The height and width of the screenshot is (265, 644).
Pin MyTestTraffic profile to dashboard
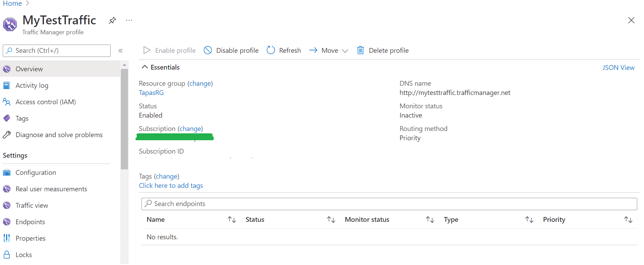click(112, 21)
